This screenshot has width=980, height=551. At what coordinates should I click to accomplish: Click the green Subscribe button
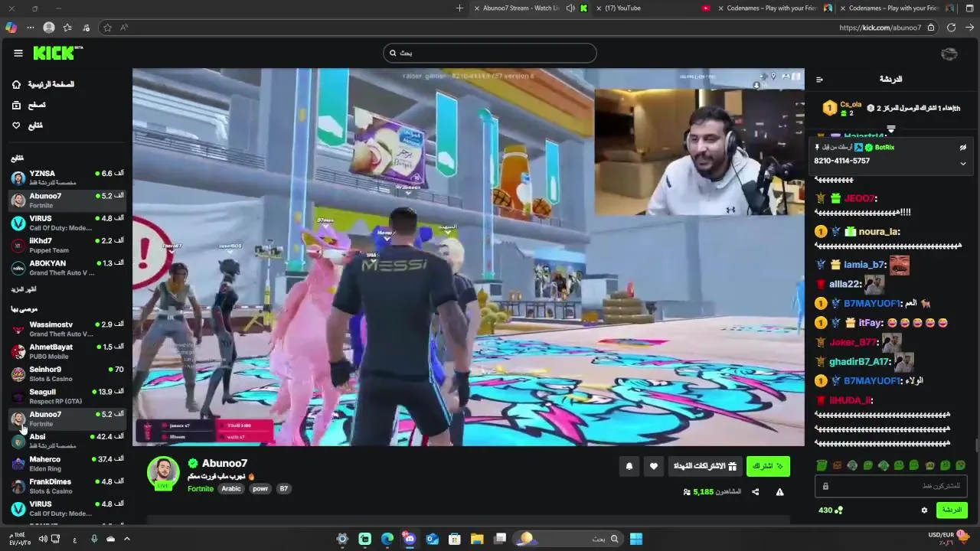(767, 466)
